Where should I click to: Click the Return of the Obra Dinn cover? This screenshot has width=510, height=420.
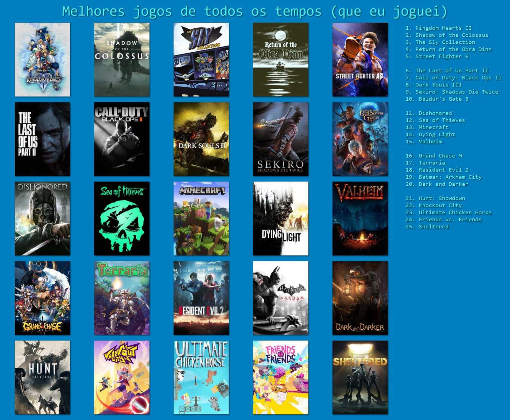(x=280, y=60)
